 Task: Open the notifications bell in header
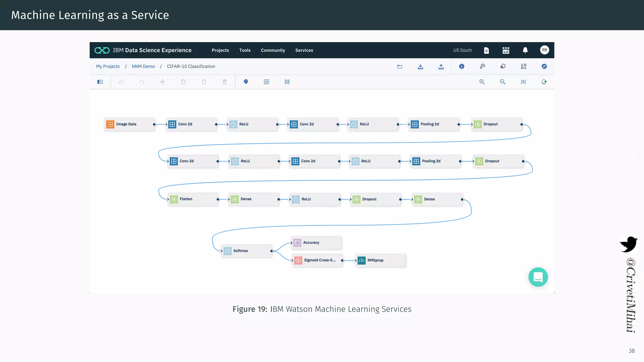(525, 50)
